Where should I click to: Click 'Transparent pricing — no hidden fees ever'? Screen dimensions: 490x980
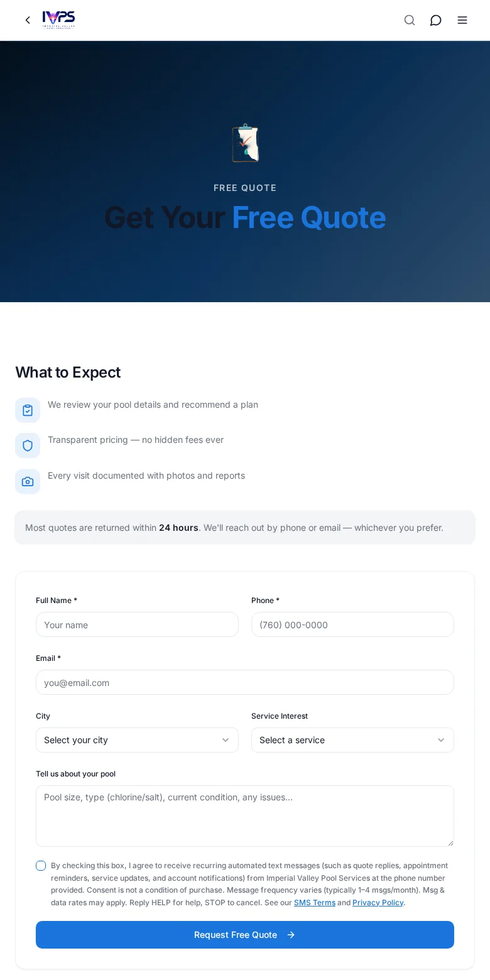click(x=136, y=440)
